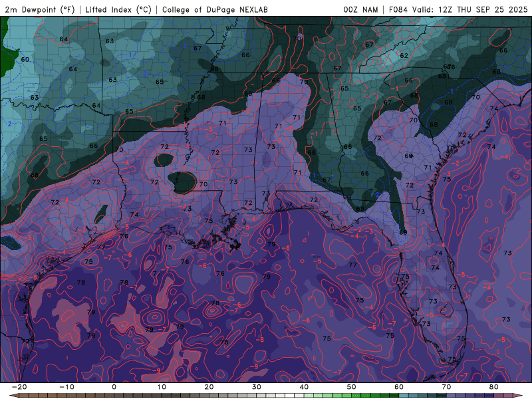
Task: Select the "Lifted Index (°C)" header label
Action: pos(118,9)
